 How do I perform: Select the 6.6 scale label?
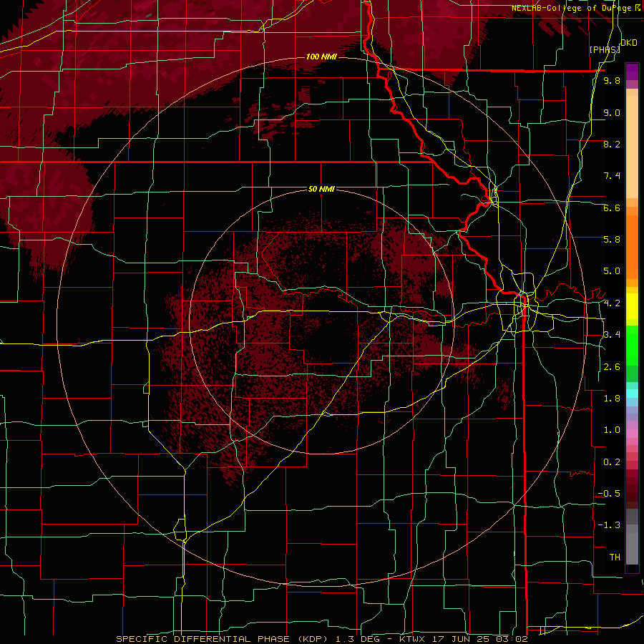tap(612, 208)
